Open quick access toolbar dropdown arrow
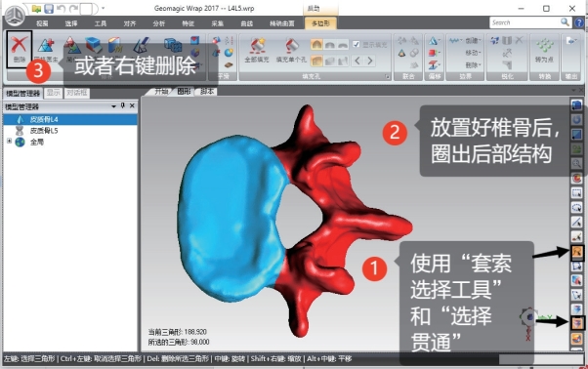The image size is (588, 369). pos(104,8)
